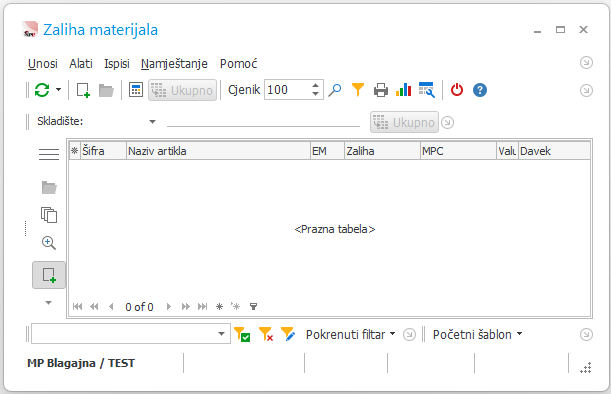Click the Valu column header
This screenshot has height=394, width=611.
tap(507, 151)
